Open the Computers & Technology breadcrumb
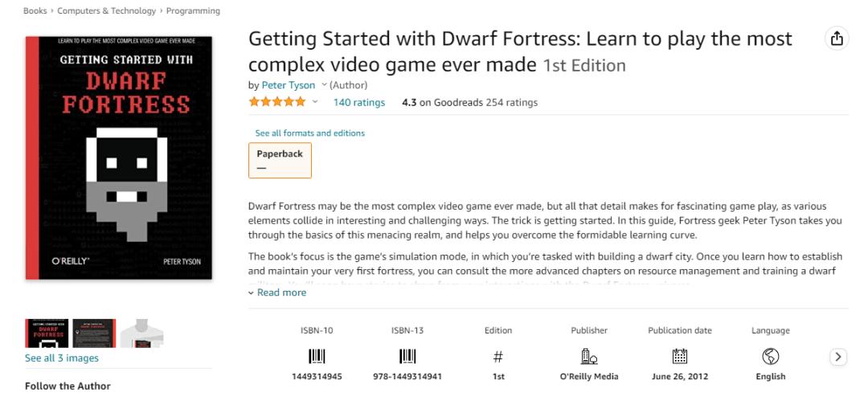The image size is (868, 401). 107,10
